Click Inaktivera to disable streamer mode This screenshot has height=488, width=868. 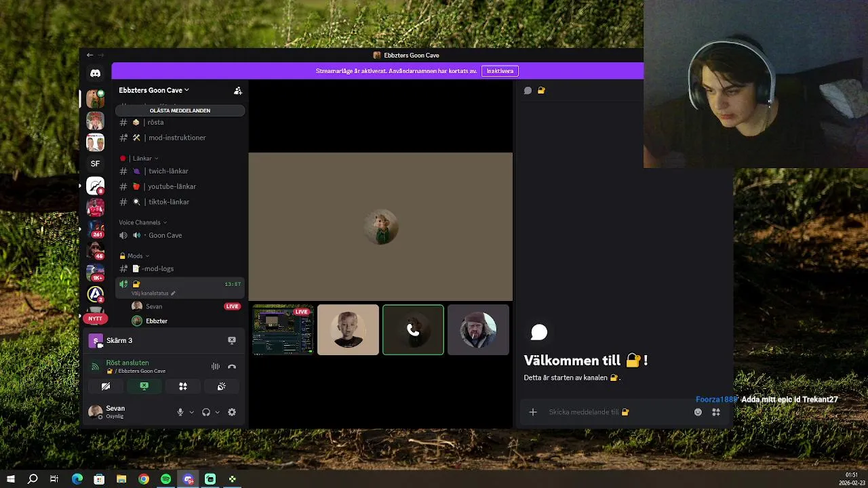click(500, 71)
